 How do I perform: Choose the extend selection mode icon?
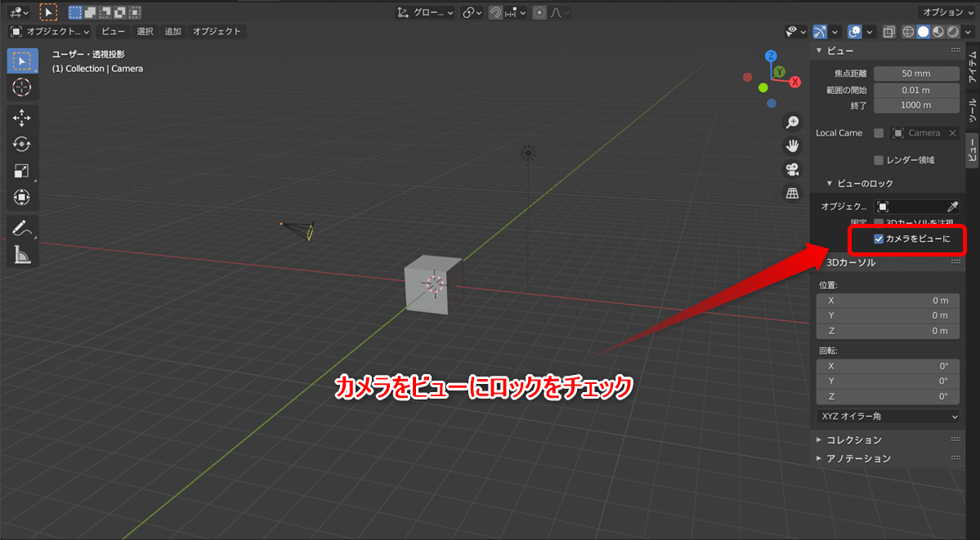(x=90, y=12)
